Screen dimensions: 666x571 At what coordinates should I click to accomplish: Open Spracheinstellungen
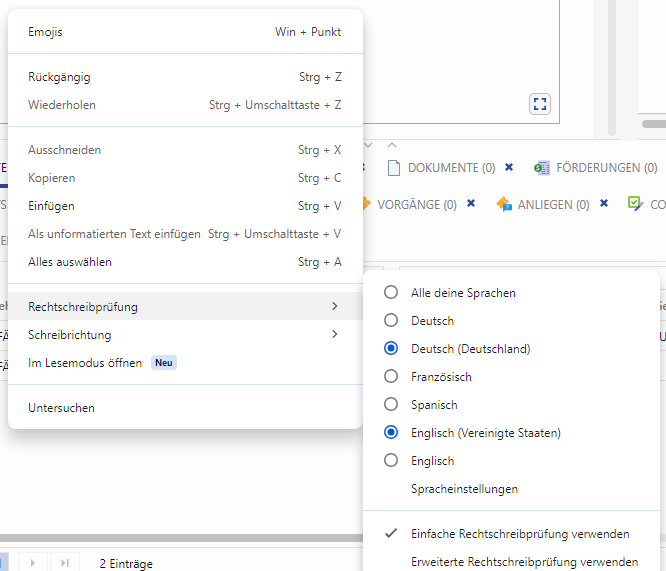click(464, 489)
